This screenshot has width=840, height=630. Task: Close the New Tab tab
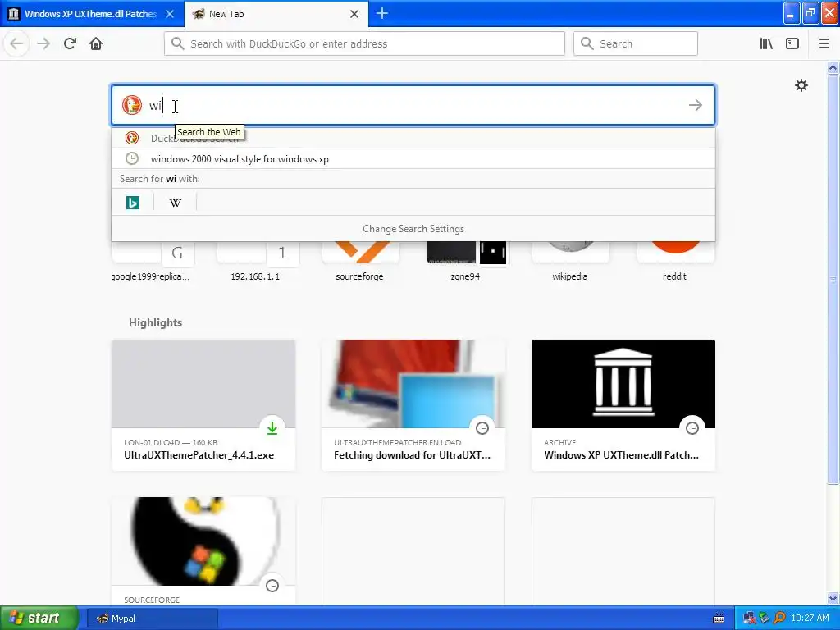(354, 14)
